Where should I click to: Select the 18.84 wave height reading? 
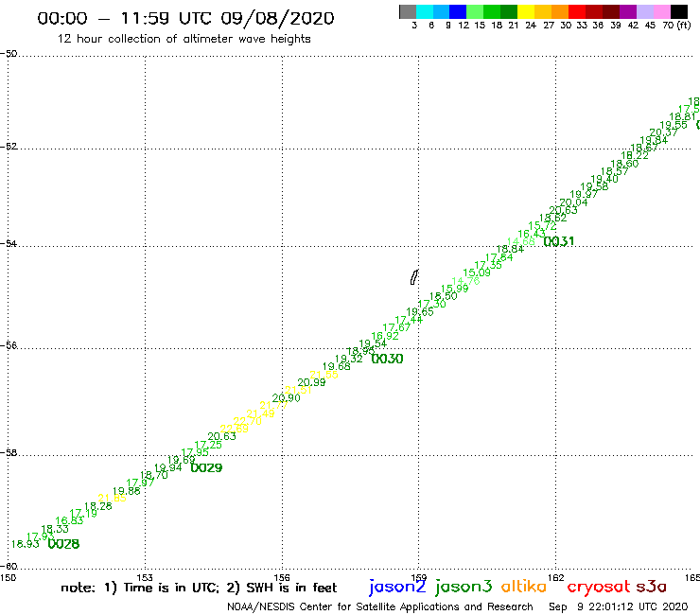point(510,249)
